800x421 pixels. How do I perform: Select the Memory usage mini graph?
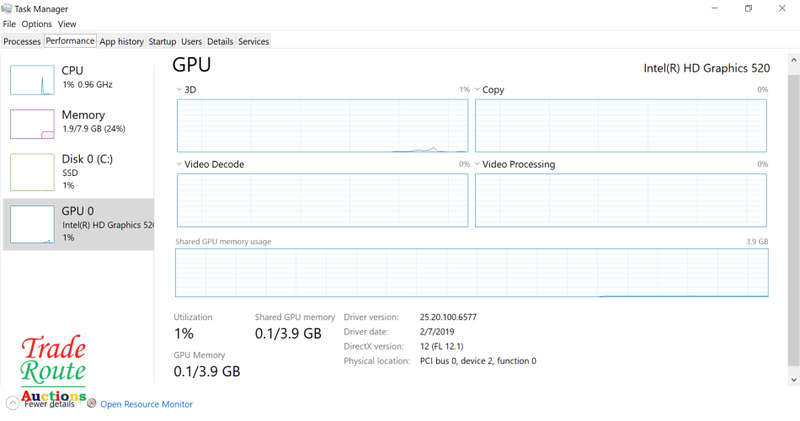pos(32,124)
